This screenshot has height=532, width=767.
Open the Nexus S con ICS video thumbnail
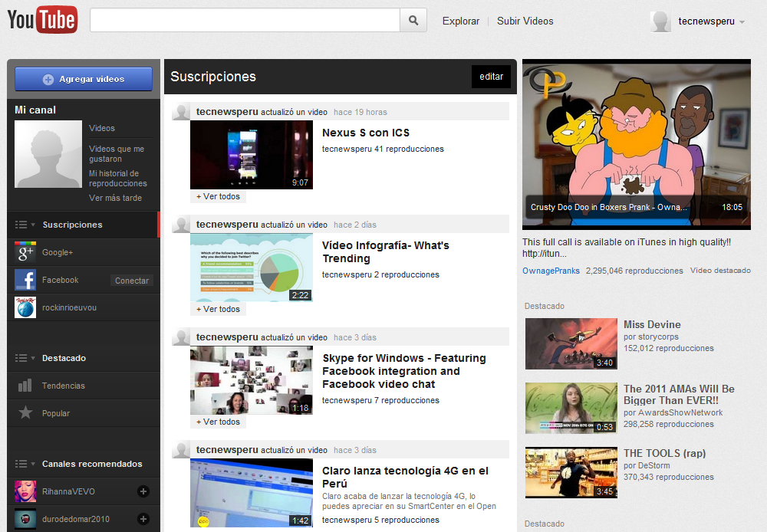252,155
